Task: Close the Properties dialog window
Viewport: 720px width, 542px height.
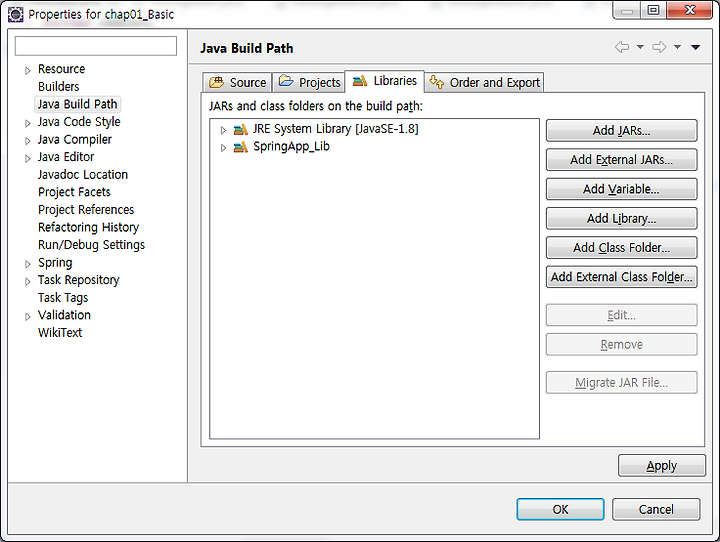Action: (690, 10)
